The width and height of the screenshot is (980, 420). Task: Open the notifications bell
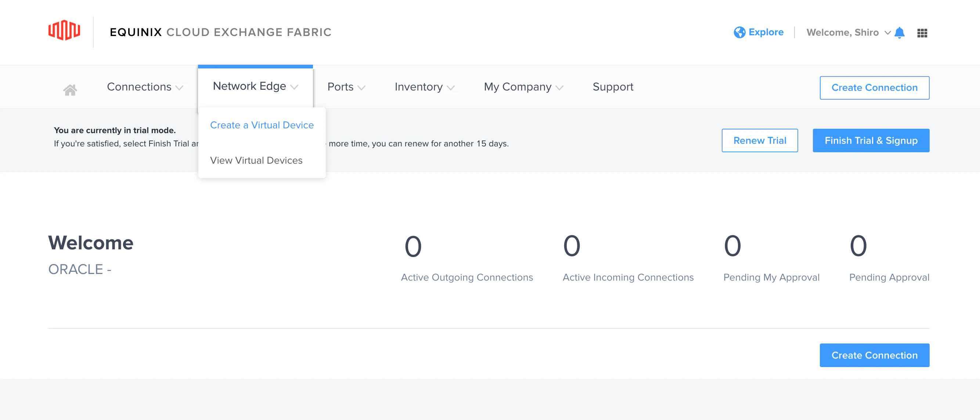[x=899, y=33]
